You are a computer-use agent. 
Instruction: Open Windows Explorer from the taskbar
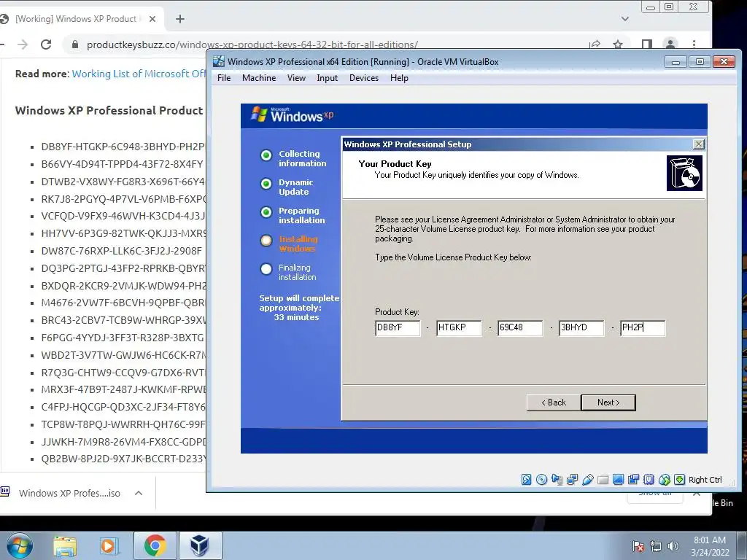click(x=65, y=545)
